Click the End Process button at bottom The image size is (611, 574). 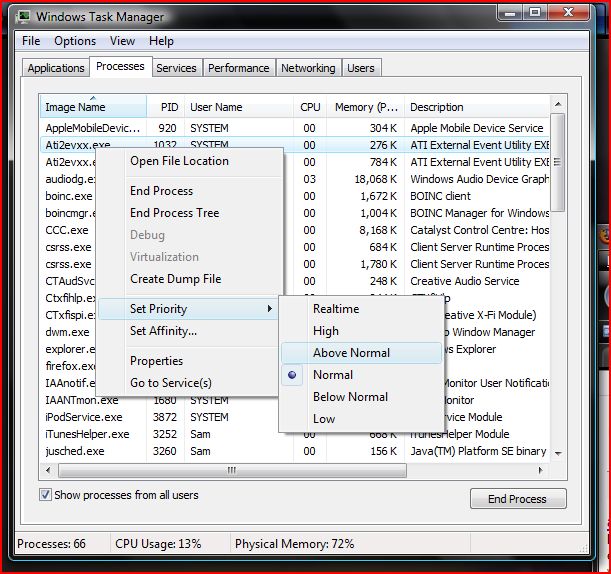pos(518,499)
